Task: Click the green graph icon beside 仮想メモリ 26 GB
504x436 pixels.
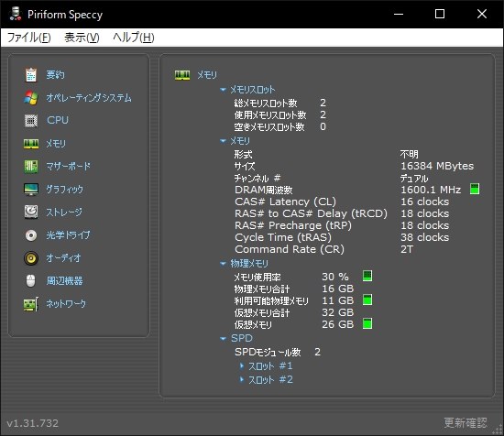Action: click(x=367, y=323)
